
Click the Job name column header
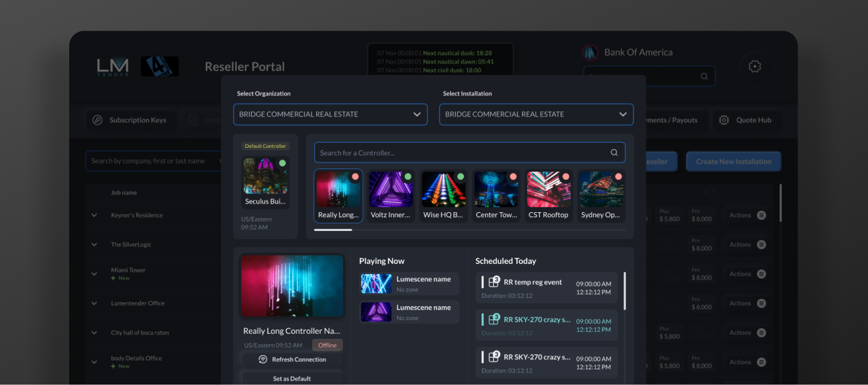[123, 193]
